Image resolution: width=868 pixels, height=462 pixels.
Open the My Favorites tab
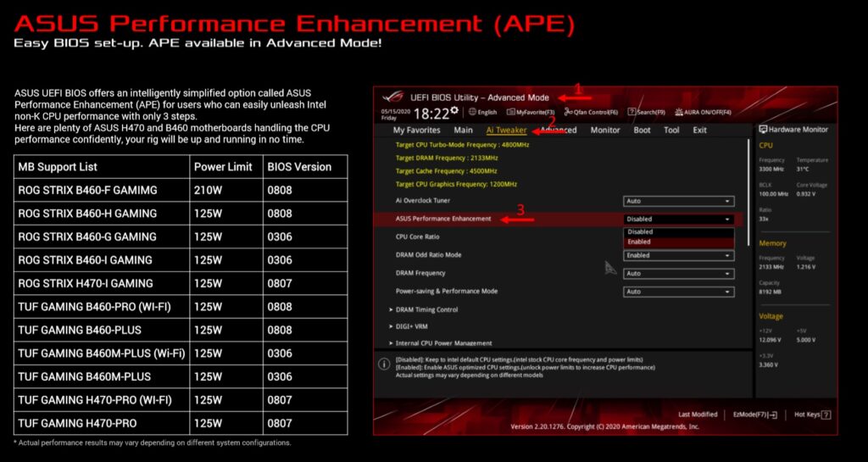tap(416, 130)
